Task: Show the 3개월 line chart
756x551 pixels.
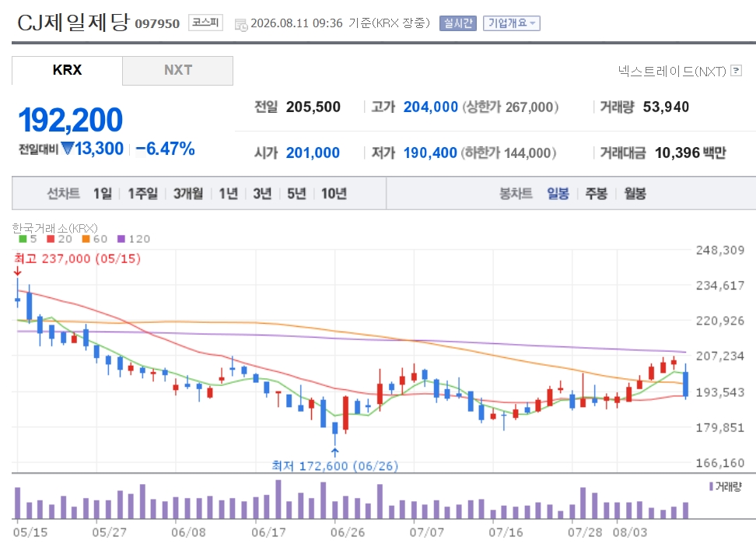Action: [188, 194]
